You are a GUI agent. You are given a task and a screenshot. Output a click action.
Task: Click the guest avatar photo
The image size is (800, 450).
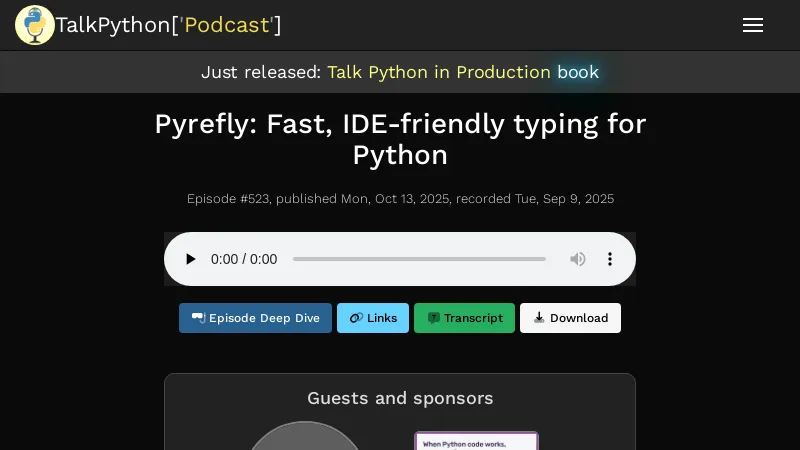click(x=305, y=438)
